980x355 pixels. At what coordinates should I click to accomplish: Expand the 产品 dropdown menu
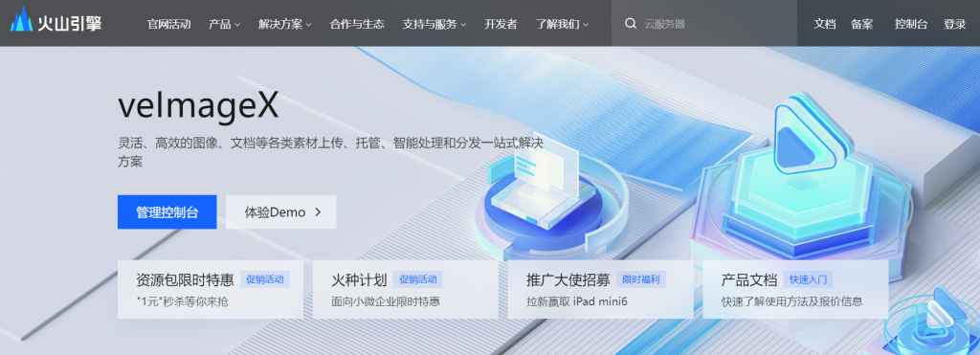point(224,24)
